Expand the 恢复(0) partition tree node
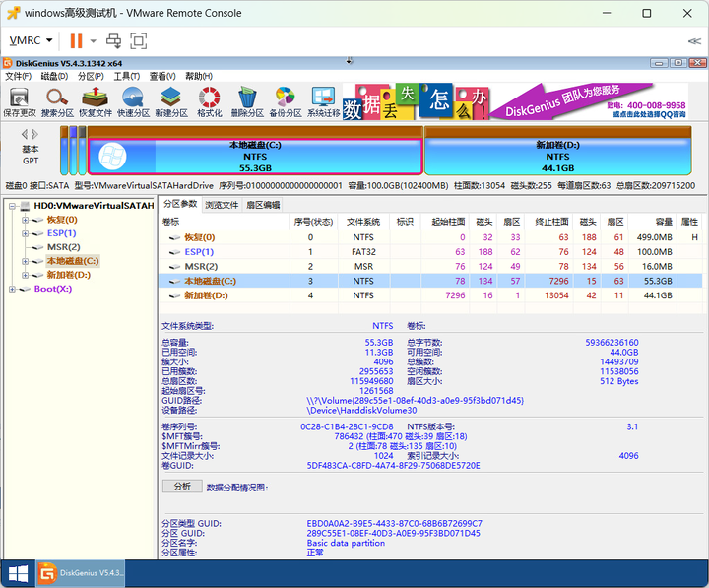709x588 pixels. coord(26,220)
